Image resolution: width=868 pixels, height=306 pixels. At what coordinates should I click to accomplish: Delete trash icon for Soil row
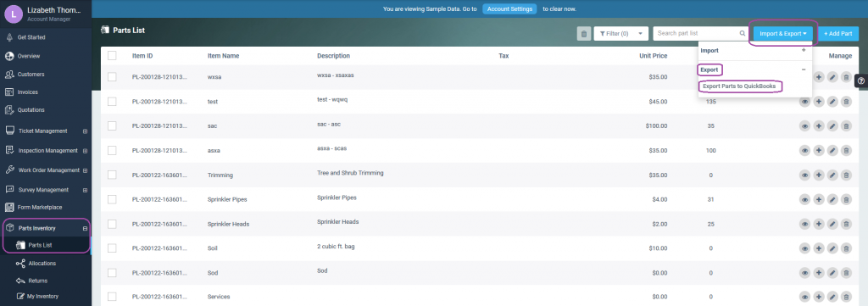(x=847, y=248)
